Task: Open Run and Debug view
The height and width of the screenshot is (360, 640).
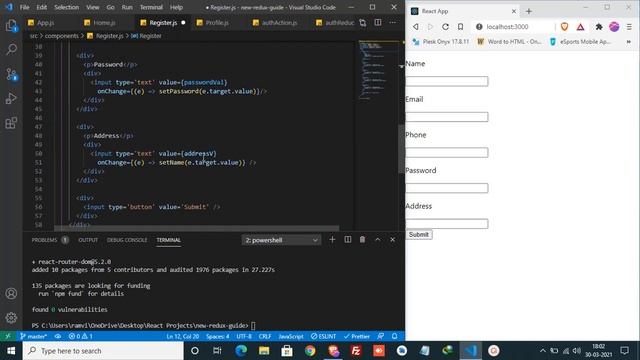Action: click(x=11, y=98)
